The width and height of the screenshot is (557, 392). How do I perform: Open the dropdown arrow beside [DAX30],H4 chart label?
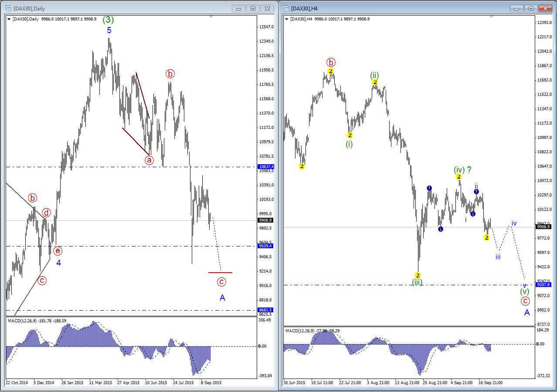click(287, 19)
